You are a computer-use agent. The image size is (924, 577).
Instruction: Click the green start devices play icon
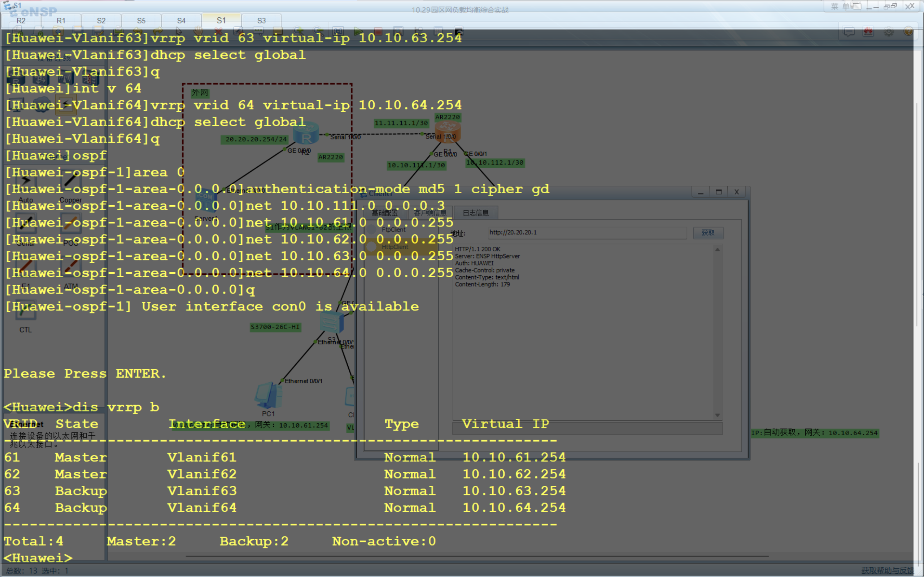(358, 31)
